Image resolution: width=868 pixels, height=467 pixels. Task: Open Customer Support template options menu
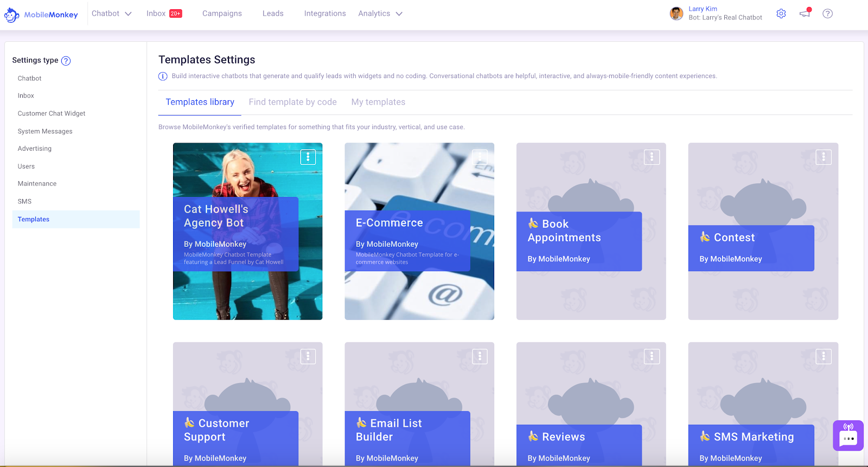[x=308, y=356]
